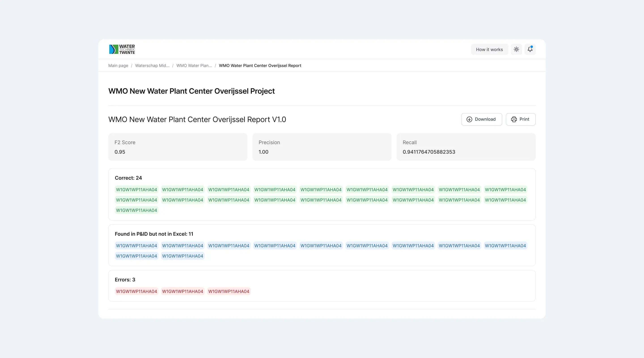Click the Overijssel Project page heading
The image size is (644, 358).
point(191,91)
